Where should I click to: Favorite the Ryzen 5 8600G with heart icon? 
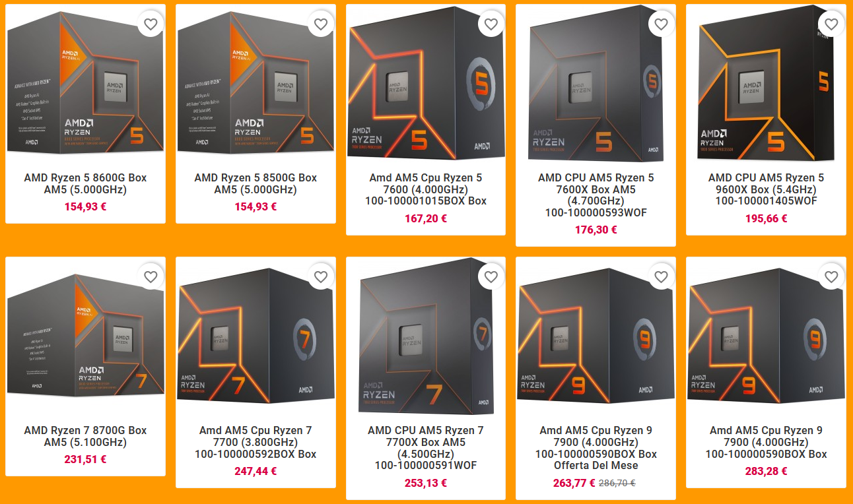point(151,24)
